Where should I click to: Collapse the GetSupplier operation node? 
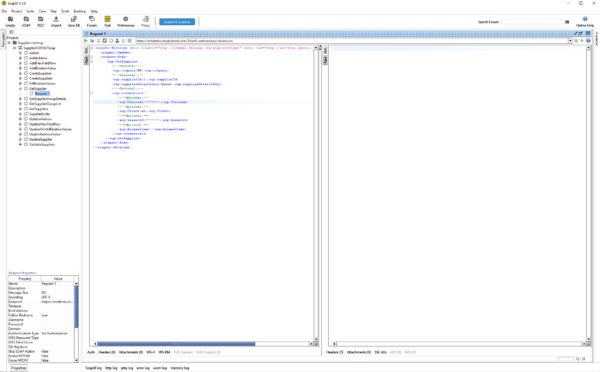(x=20, y=88)
